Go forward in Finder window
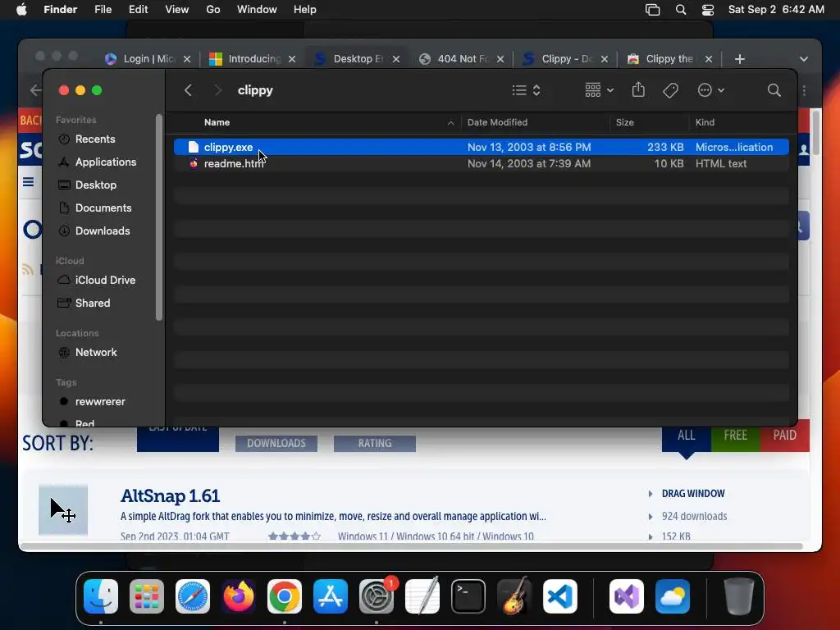The width and height of the screenshot is (840, 630). pyautogui.click(x=217, y=90)
